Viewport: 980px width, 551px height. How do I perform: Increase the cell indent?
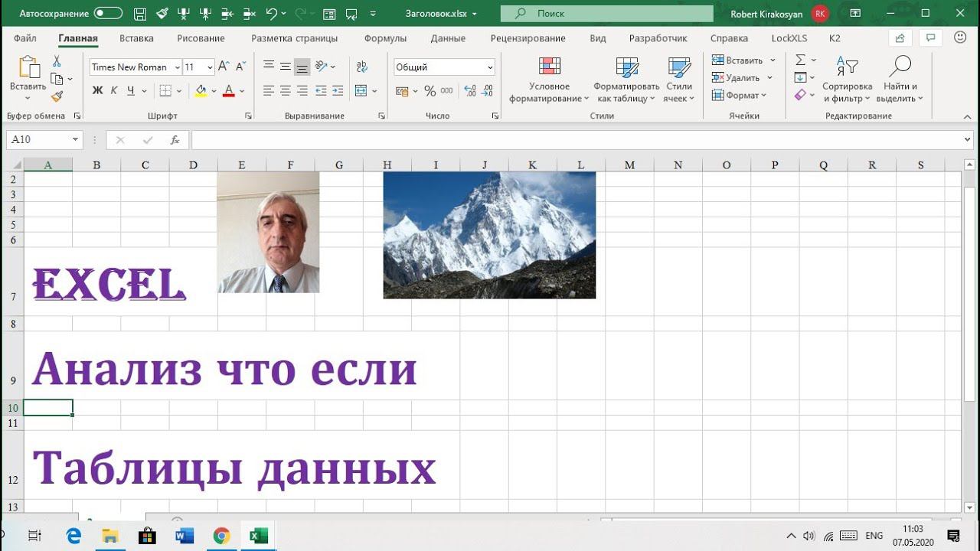tap(338, 91)
